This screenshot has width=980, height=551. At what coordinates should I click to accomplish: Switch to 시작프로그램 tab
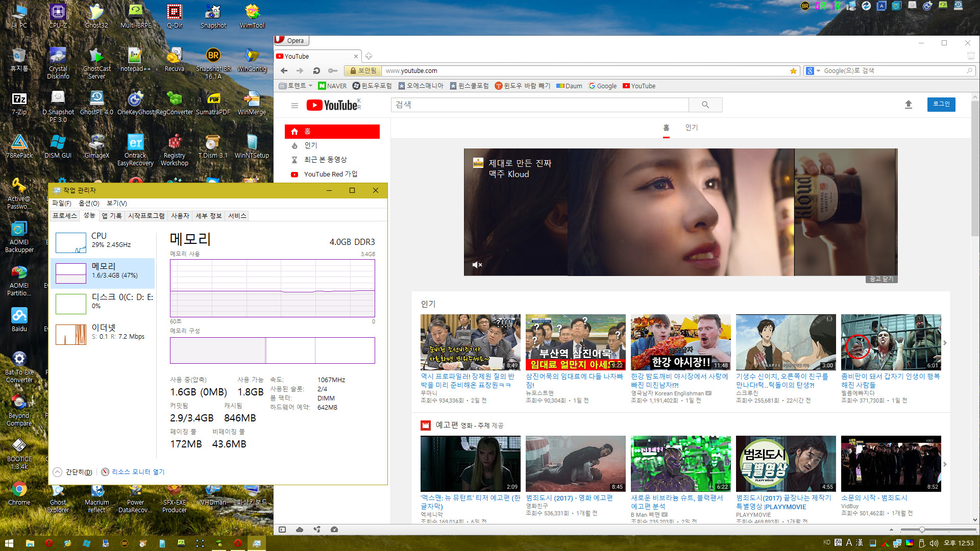point(146,216)
